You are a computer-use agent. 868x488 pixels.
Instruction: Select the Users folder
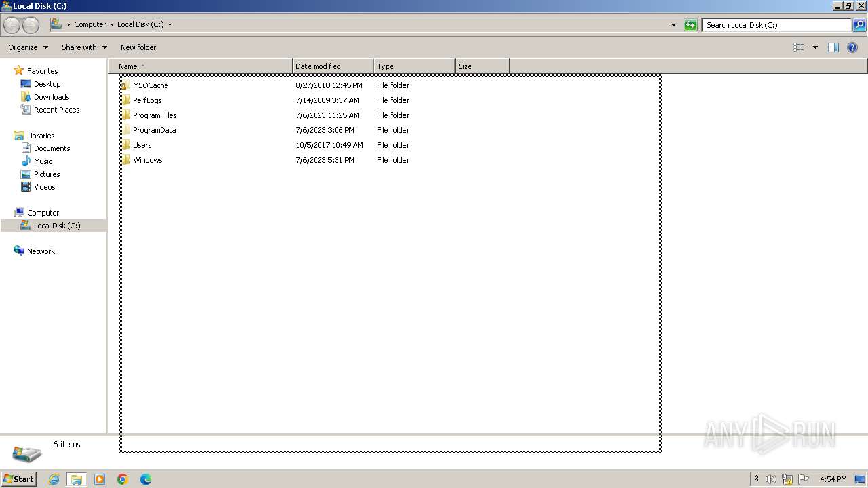(142, 145)
